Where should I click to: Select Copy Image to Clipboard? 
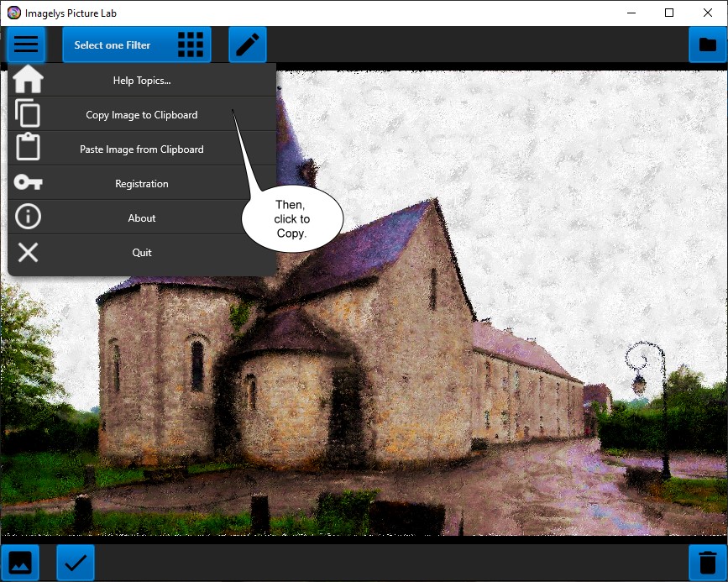click(142, 115)
